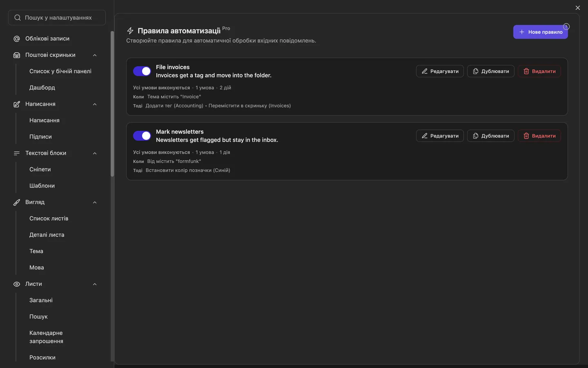The width and height of the screenshot is (588, 368).
Task: Click Редагувати for Mark newsletters rule
Action: 440,136
